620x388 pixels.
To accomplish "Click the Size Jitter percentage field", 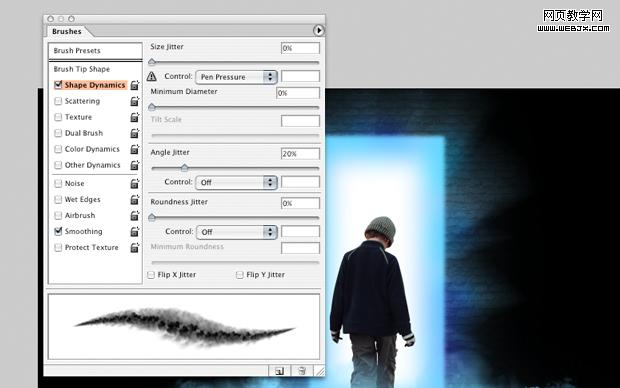I will (x=300, y=48).
